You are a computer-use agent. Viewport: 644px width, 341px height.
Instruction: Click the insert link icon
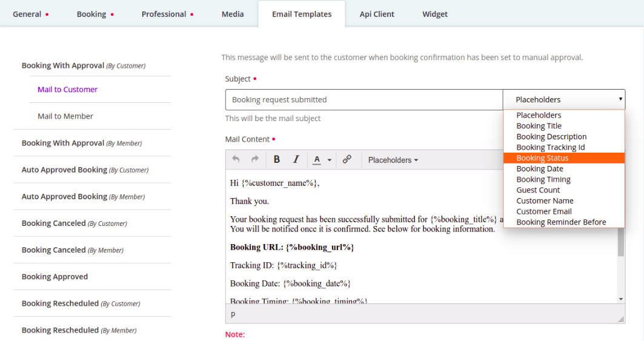click(x=347, y=160)
